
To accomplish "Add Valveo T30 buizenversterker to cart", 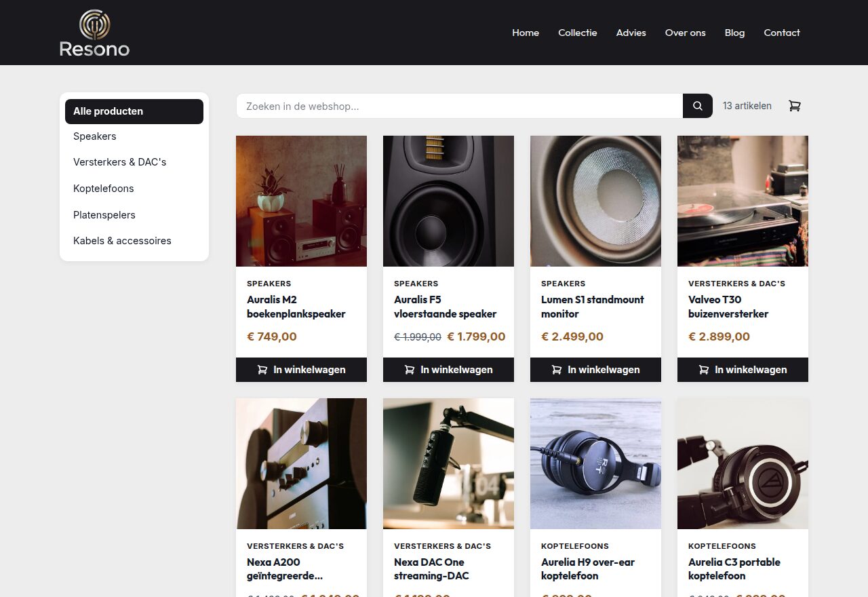I will click(743, 370).
